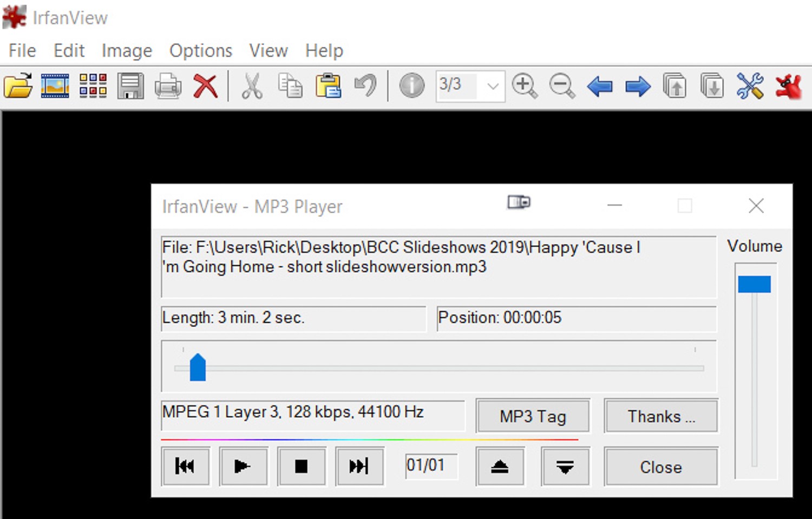Viewport: 812px width, 519px height.
Task: Click the Open file folder icon
Action: [18, 86]
